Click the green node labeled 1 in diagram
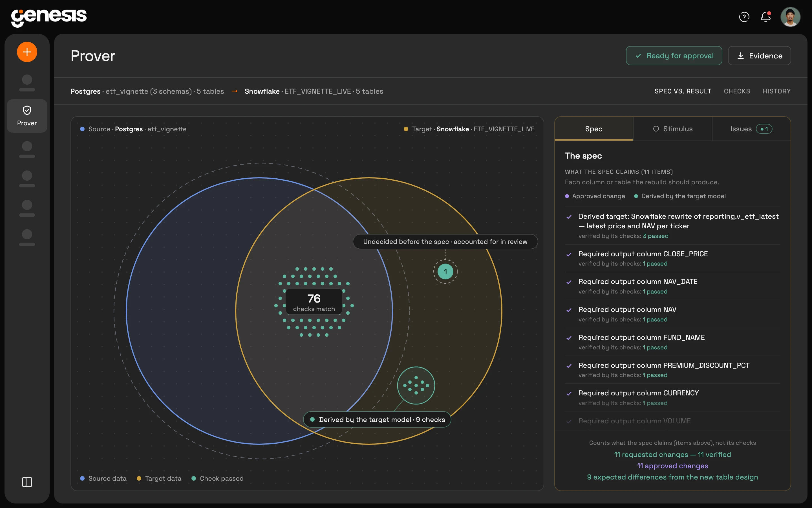Viewport: 812px width, 508px height. coord(445,271)
